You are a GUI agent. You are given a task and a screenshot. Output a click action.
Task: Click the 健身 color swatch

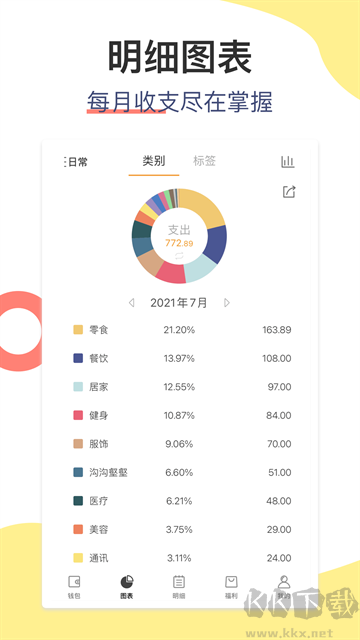78,416
